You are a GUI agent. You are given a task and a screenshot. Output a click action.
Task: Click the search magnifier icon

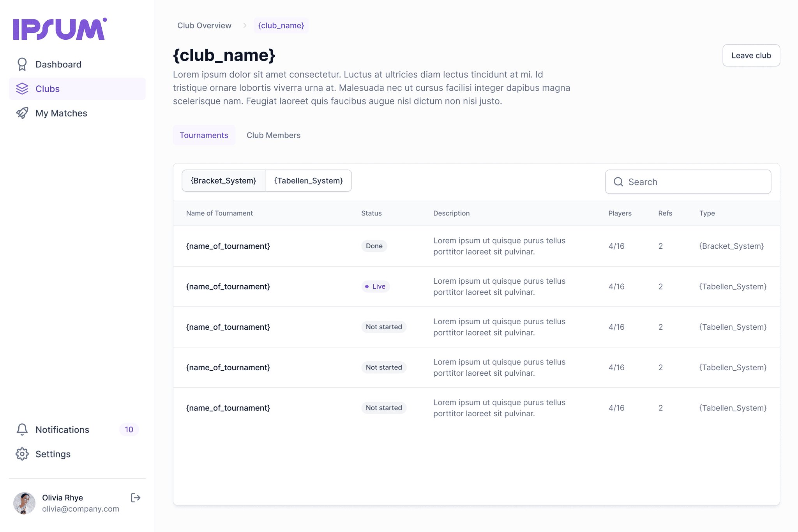click(618, 182)
